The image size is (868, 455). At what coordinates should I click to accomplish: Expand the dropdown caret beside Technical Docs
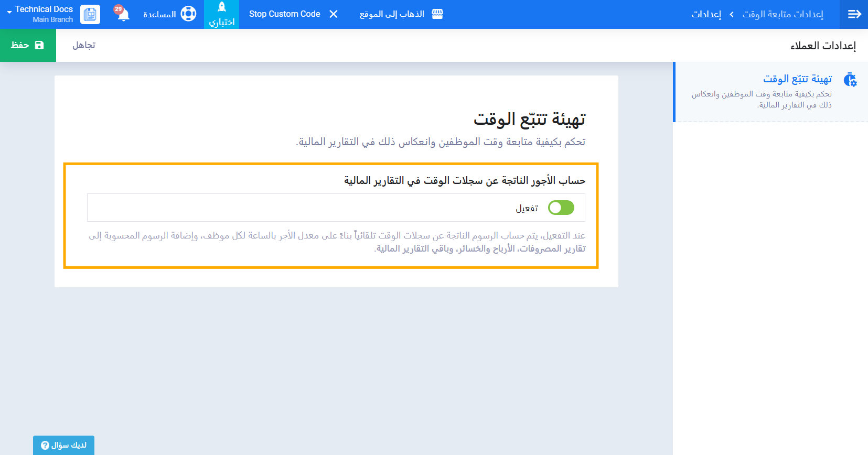click(9, 12)
